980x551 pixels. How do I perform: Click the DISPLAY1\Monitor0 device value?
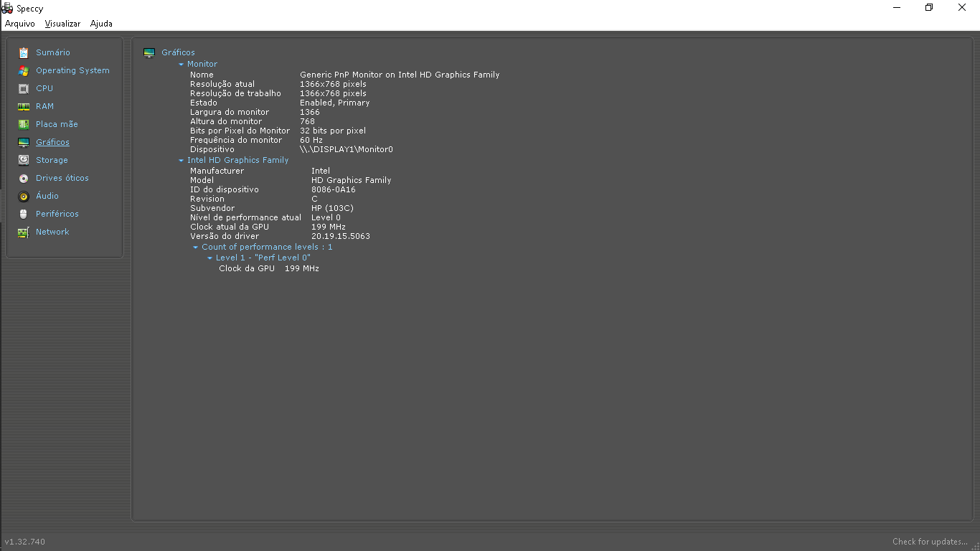[347, 149]
